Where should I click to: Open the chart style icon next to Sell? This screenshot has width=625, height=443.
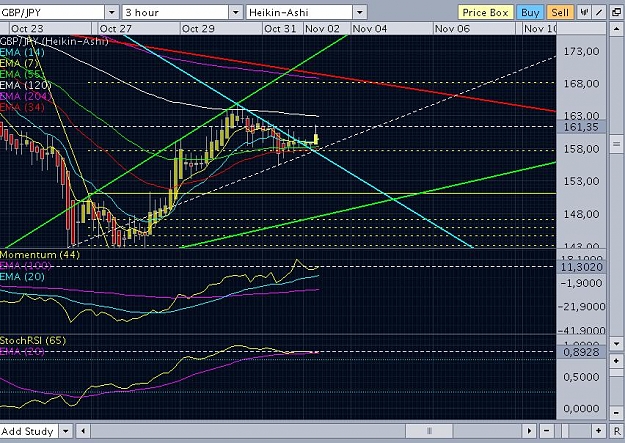[x=584, y=12]
